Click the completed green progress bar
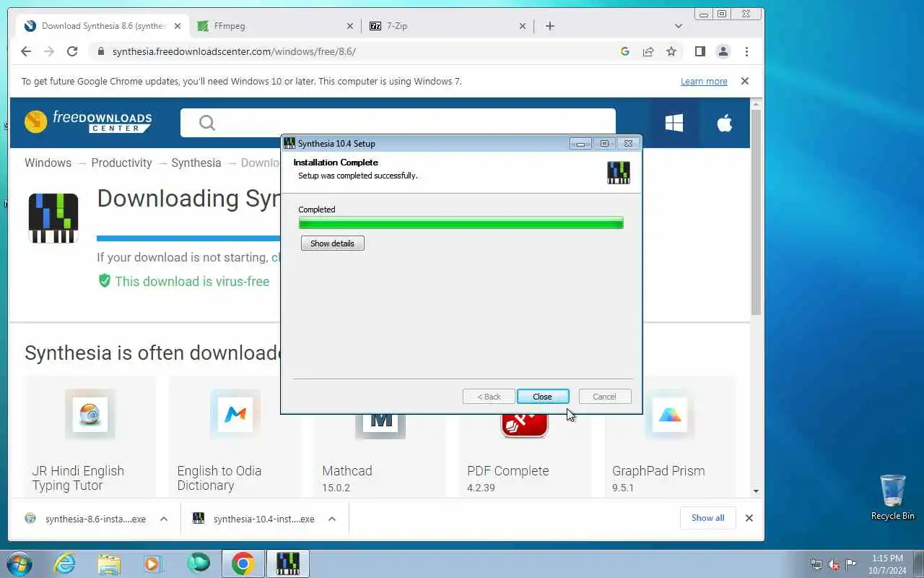This screenshot has height=578, width=924. pos(461,223)
